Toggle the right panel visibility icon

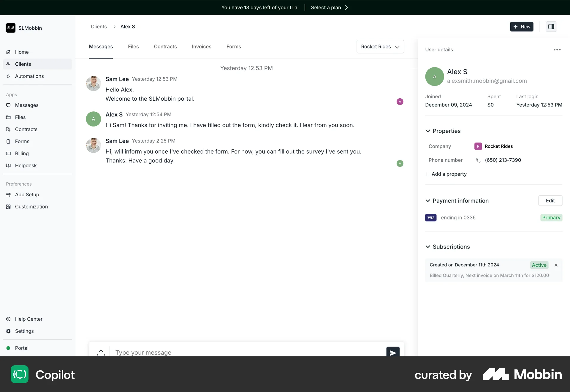(x=551, y=26)
